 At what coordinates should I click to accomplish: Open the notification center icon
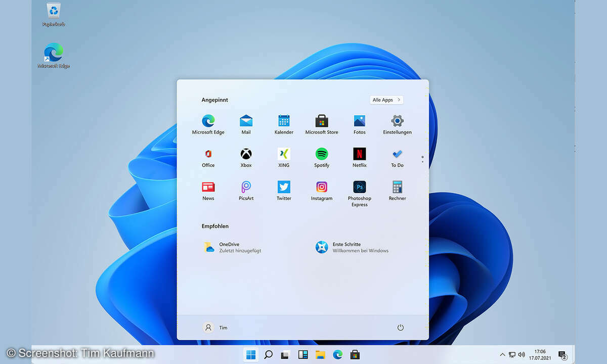pos(562,355)
